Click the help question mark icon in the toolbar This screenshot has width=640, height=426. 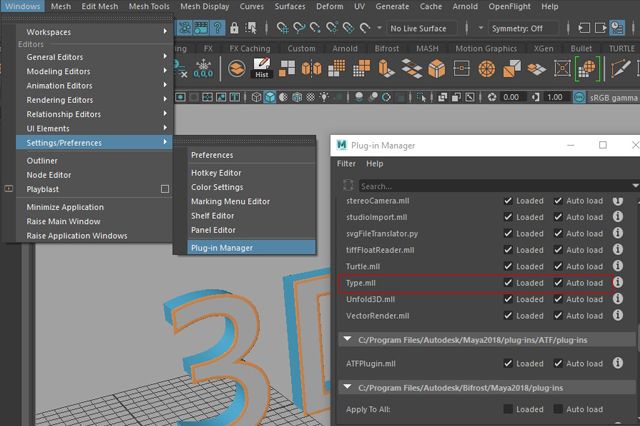point(218,28)
